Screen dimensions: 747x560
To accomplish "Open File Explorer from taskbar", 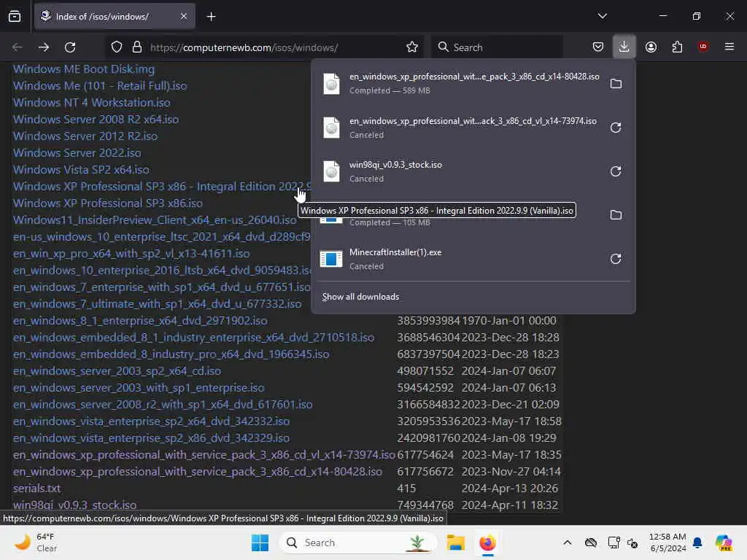I will 455,542.
